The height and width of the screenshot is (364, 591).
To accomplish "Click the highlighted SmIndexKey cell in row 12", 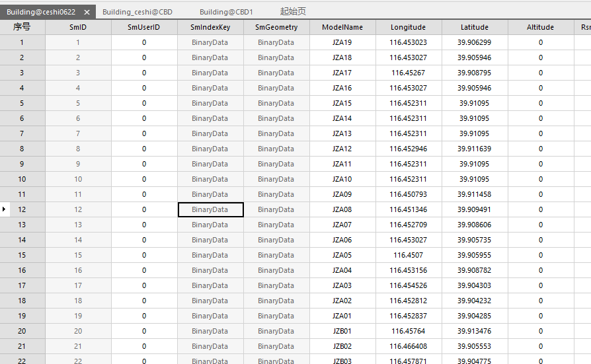I will (x=210, y=209).
